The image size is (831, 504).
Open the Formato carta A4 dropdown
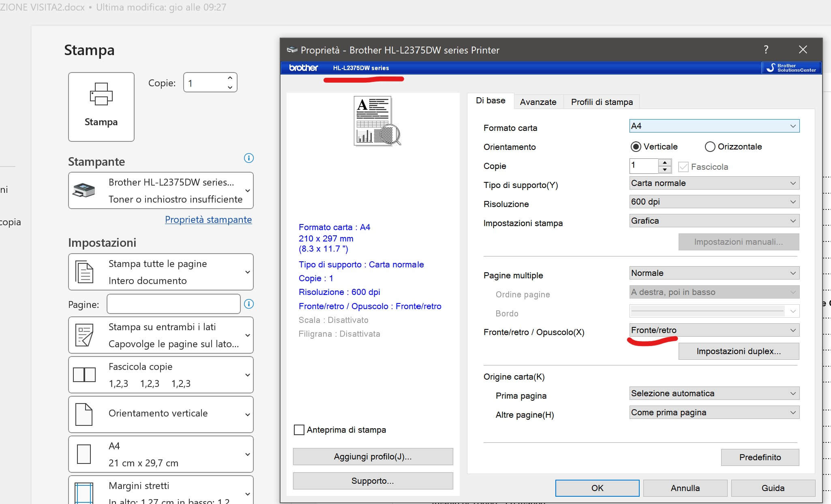tap(714, 126)
